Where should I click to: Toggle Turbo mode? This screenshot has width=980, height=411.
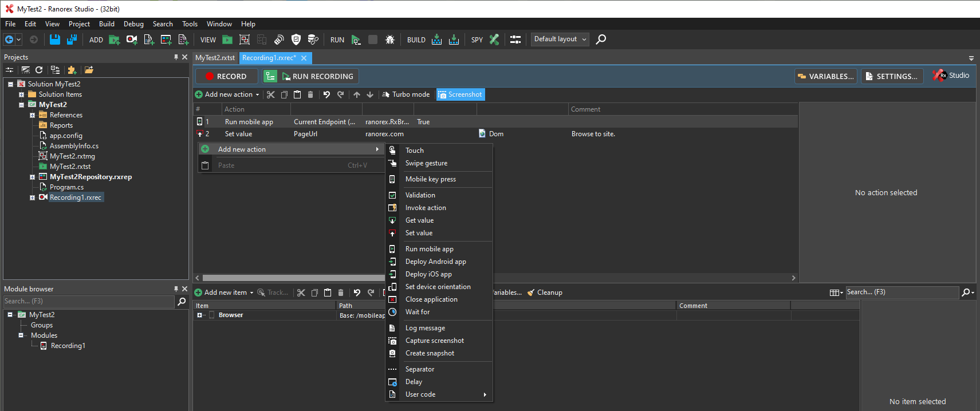pos(406,94)
